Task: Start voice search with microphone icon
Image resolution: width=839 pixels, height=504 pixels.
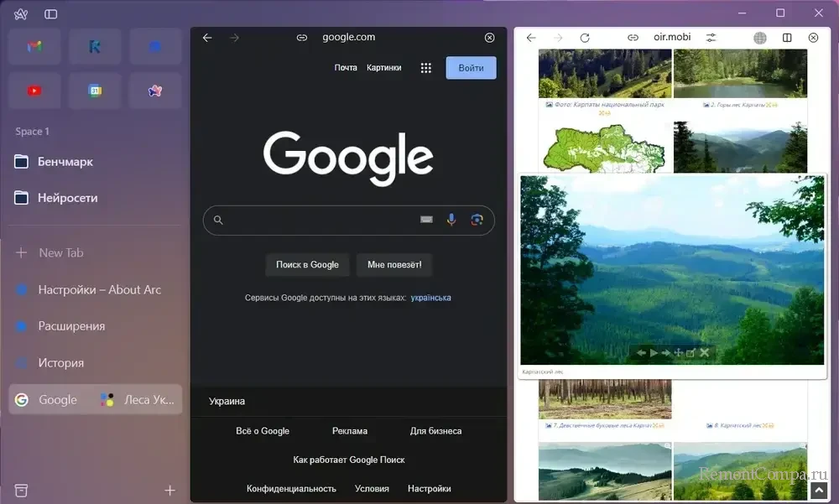Action: point(451,220)
